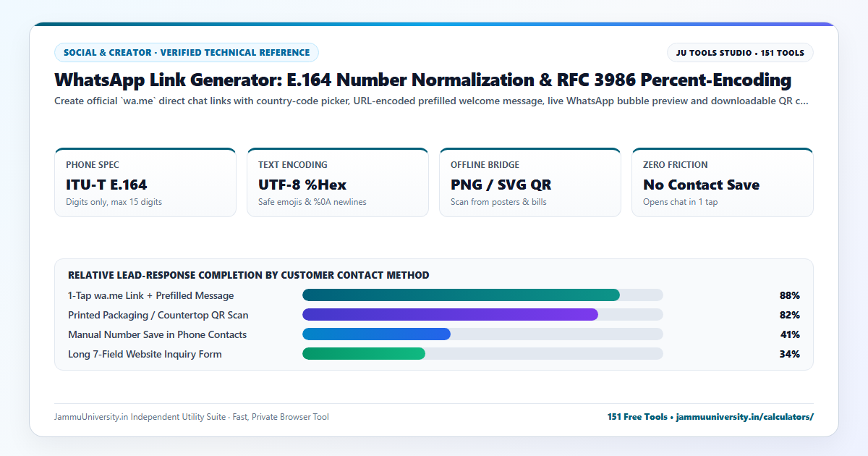This screenshot has height=456, width=868.
Task: Click the wa.me description subtitle text
Action: 432,101
